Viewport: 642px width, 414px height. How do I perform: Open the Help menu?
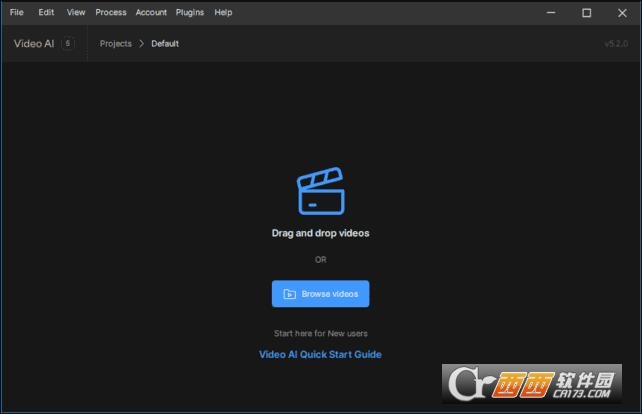point(223,12)
